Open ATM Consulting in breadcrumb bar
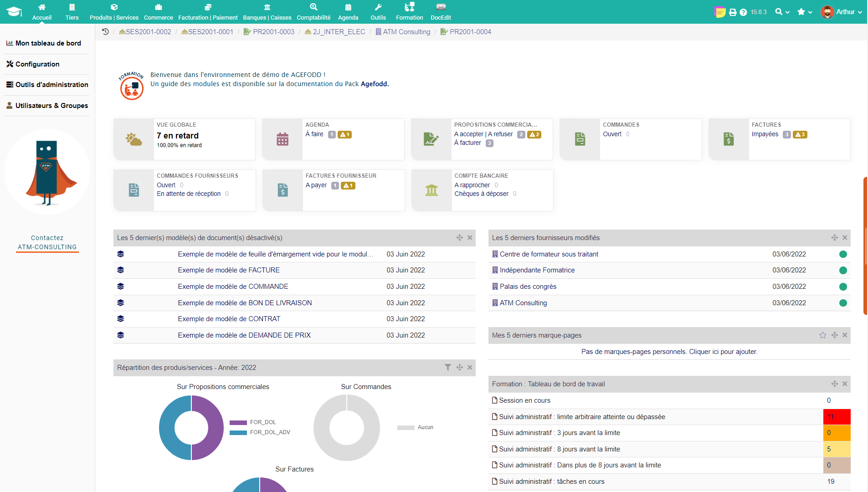This screenshot has height=492, width=868. pos(403,32)
